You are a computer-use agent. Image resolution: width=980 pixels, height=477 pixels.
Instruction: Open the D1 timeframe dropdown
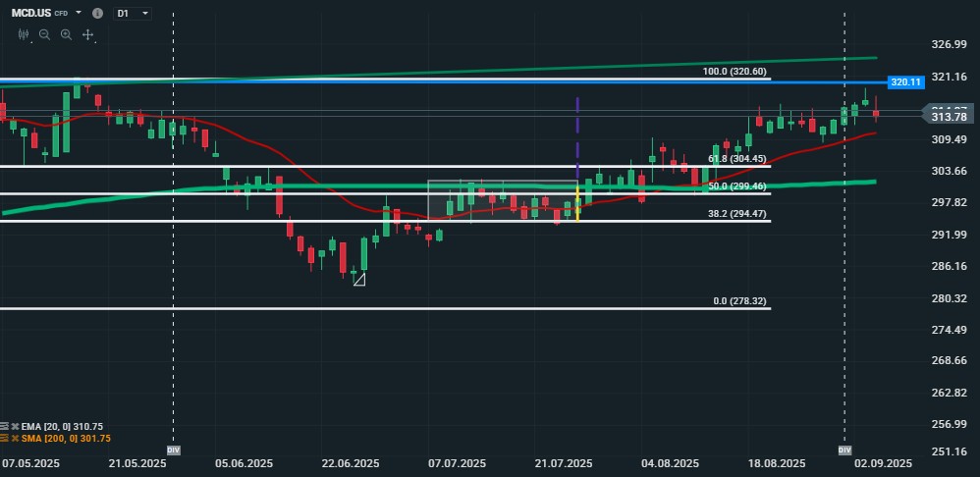coord(133,14)
